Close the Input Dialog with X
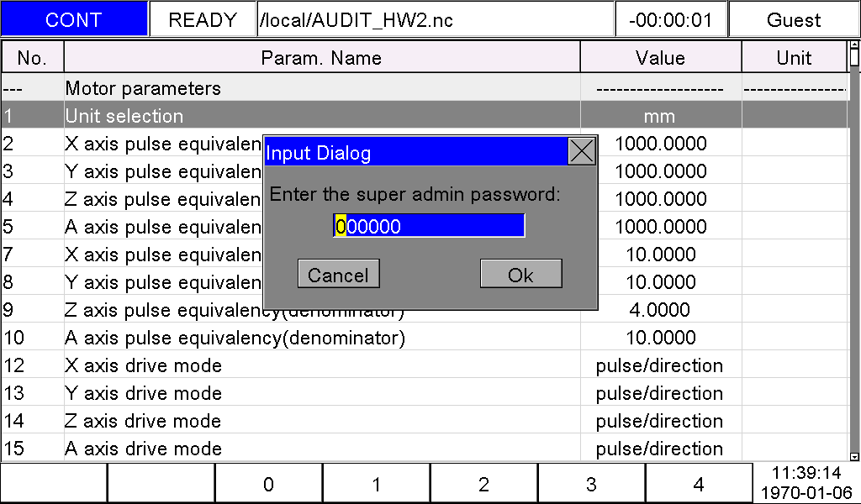This screenshot has height=504, width=861. [x=582, y=151]
